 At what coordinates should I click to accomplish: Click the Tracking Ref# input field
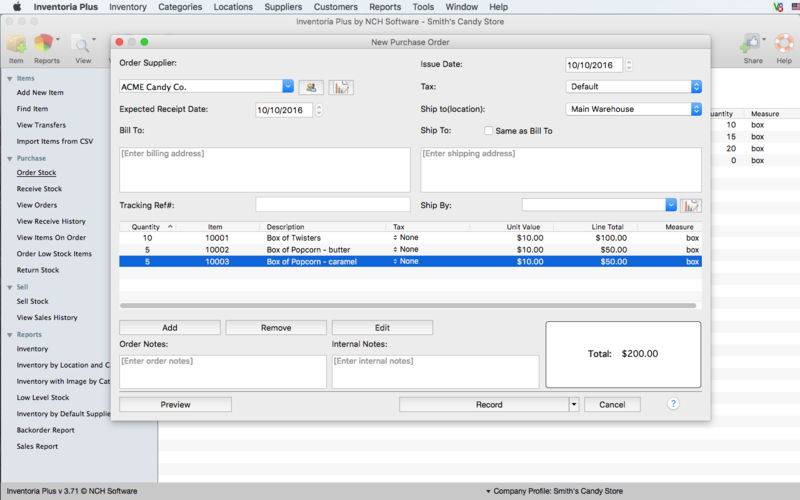(333, 205)
